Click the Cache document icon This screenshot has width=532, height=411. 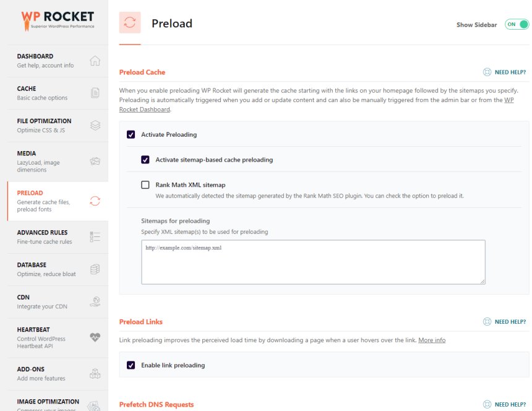pos(95,93)
